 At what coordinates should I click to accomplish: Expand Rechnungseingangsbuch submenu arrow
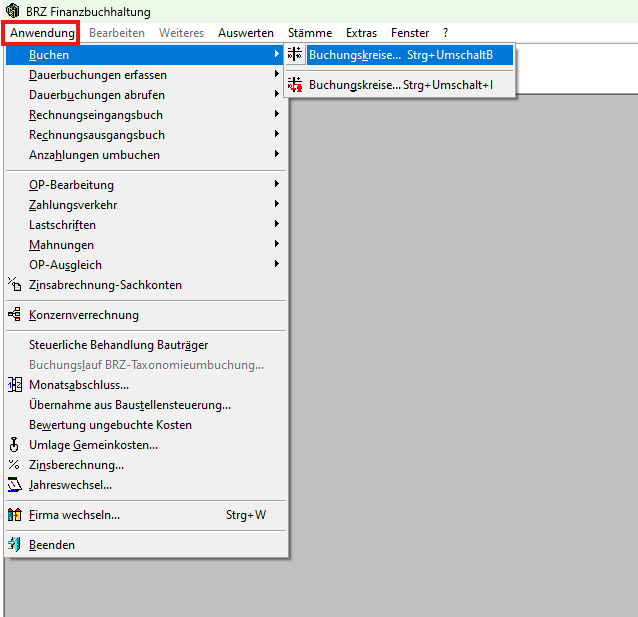[x=277, y=114]
